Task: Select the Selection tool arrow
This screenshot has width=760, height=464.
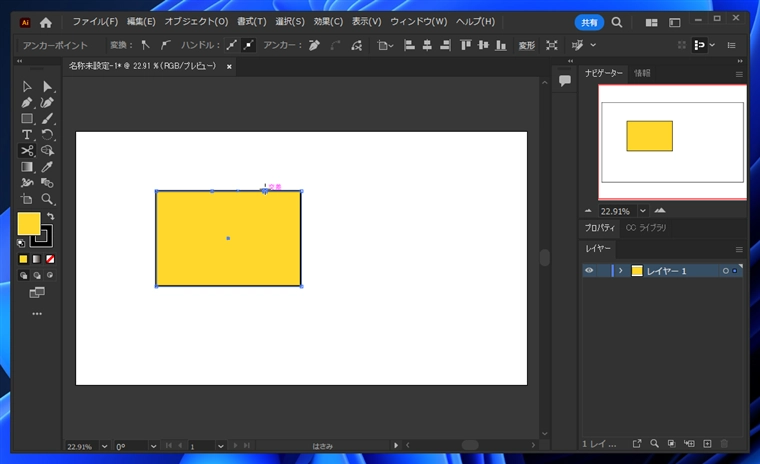Action: point(27,87)
